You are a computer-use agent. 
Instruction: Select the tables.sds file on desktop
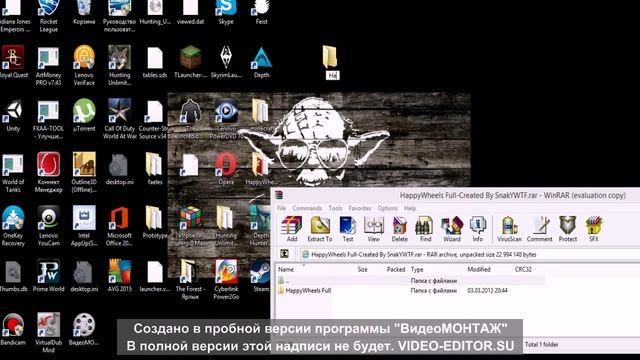click(155, 61)
